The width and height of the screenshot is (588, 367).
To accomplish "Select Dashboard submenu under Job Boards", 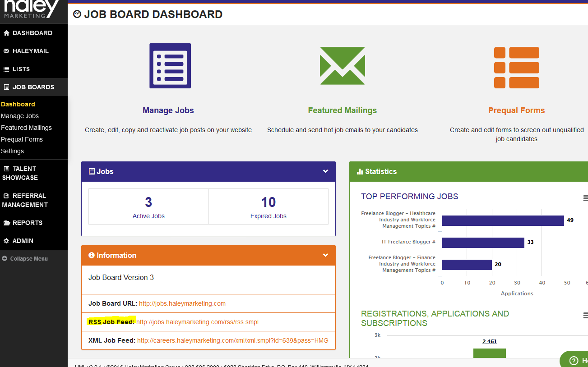I will click(18, 104).
